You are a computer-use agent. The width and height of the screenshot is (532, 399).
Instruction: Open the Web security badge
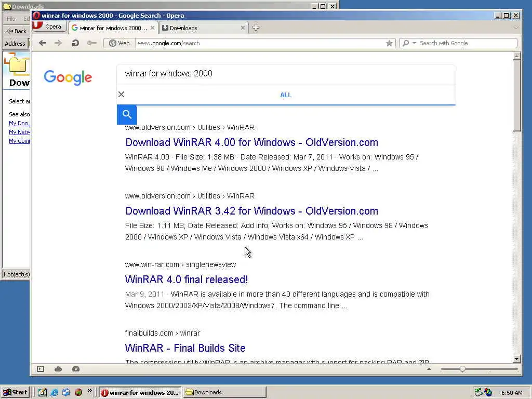point(119,43)
